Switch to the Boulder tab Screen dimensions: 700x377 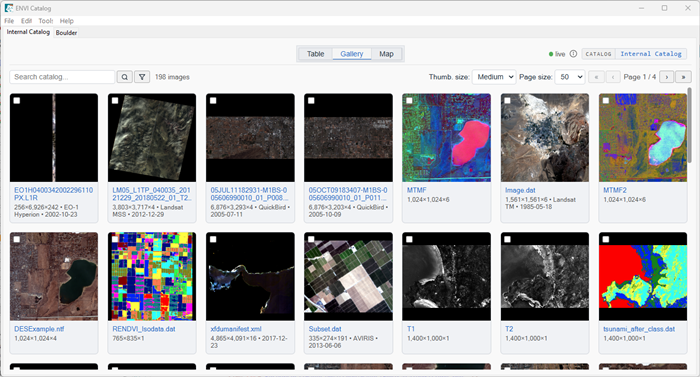pos(66,33)
